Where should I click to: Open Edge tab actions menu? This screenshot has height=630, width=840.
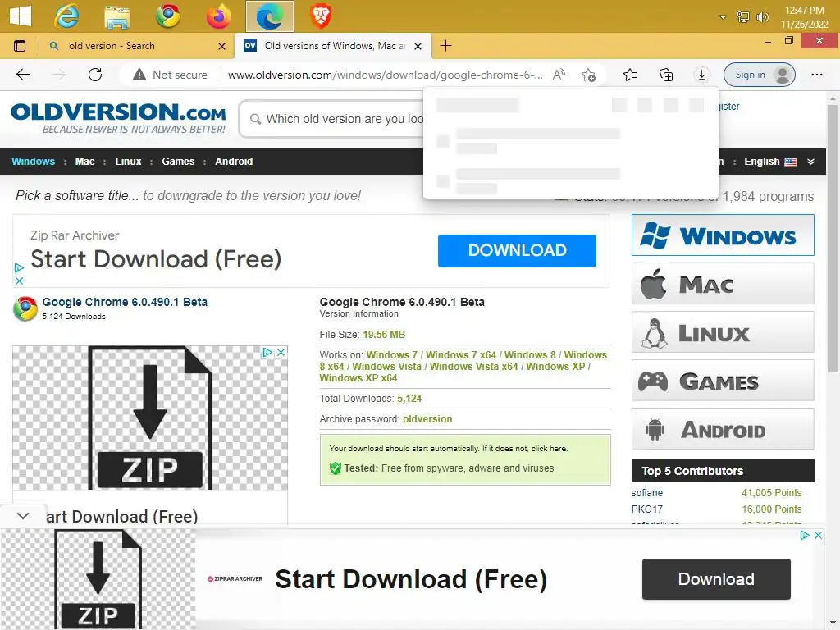[20, 46]
